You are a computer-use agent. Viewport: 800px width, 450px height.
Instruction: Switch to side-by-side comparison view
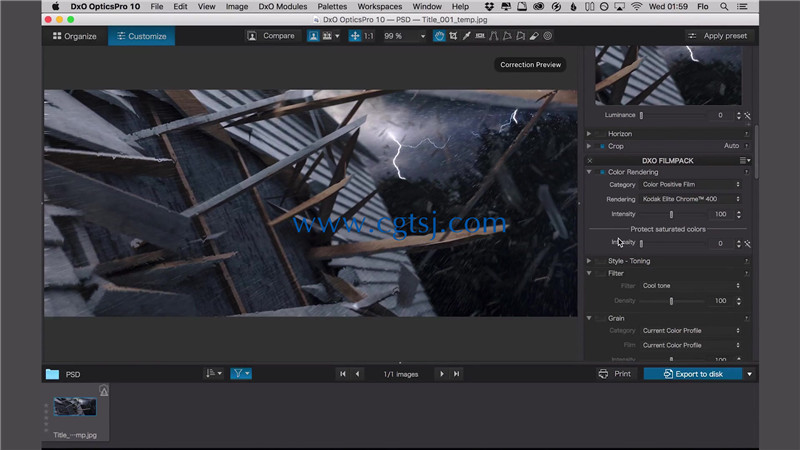click(327, 36)
